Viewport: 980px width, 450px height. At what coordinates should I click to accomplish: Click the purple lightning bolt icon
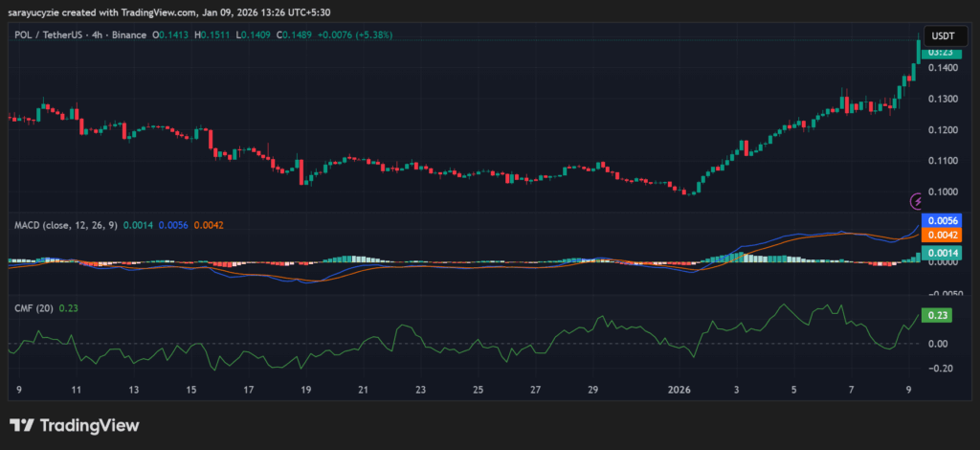click(917, 201)
